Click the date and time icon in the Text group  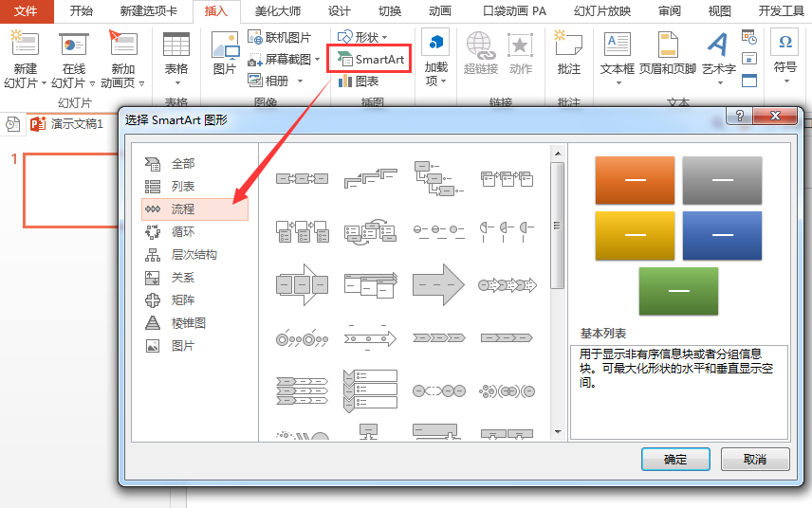point(748,37)
